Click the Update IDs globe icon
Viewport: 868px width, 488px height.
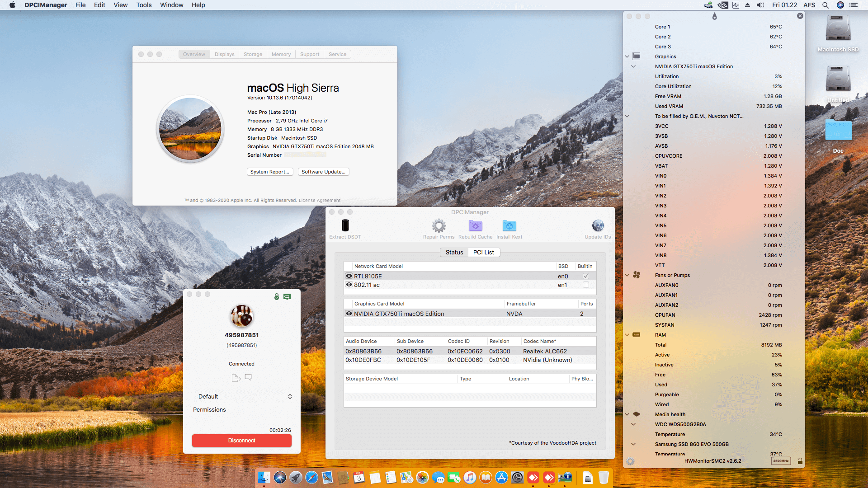[598, 225]
